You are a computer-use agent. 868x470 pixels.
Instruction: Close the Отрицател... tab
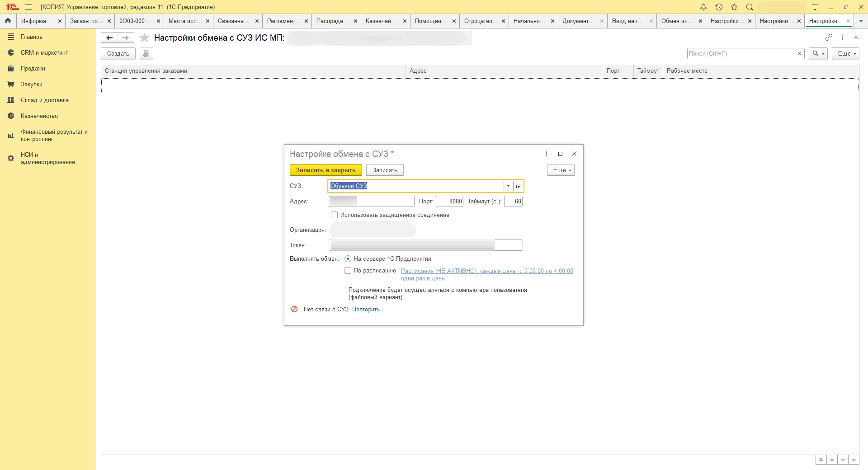(x=503, y=21)
